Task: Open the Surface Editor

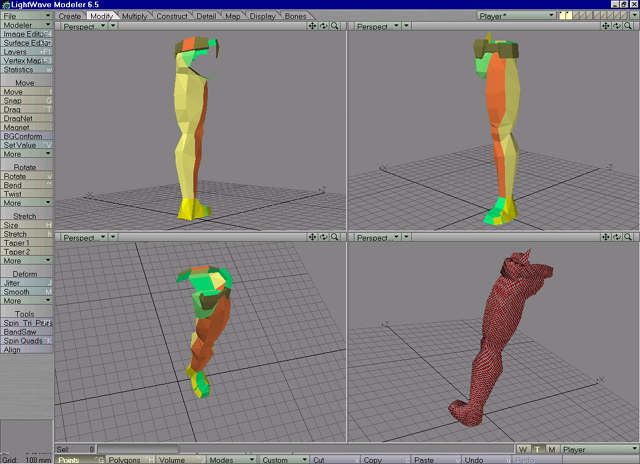Action: tap(27, 42)
